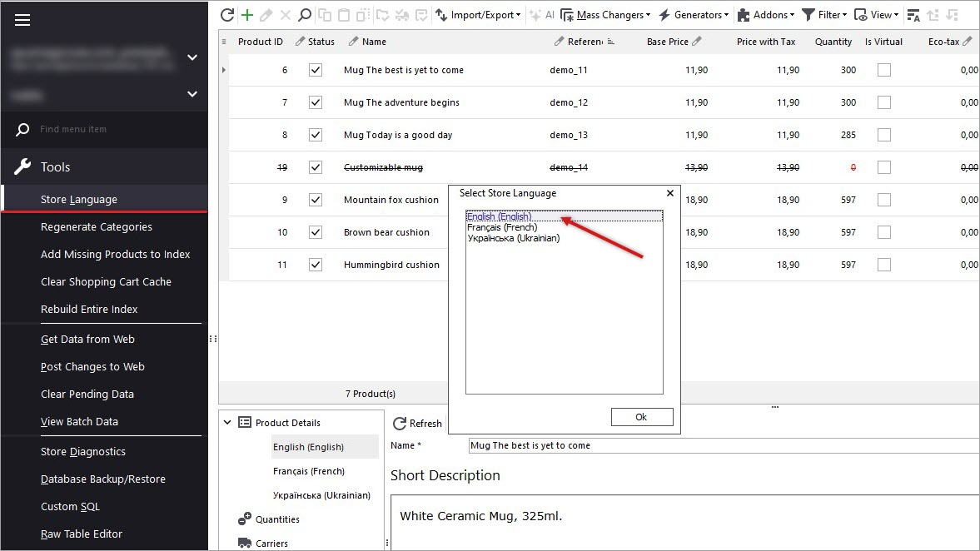
Task: Choose Get Data from Web item
Action: point(87,340)
